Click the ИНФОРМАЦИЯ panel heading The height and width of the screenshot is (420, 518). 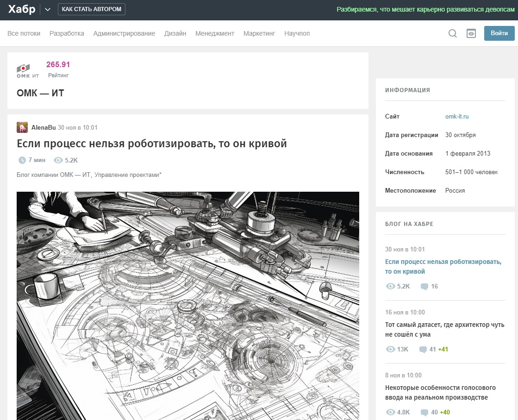408,90
